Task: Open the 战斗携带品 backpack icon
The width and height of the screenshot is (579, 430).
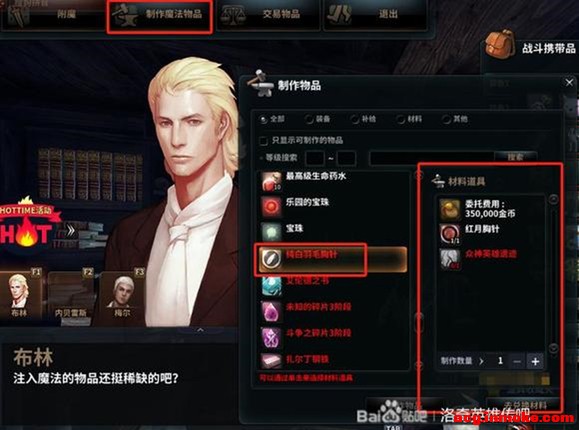Action: click(x=500, y=44)
